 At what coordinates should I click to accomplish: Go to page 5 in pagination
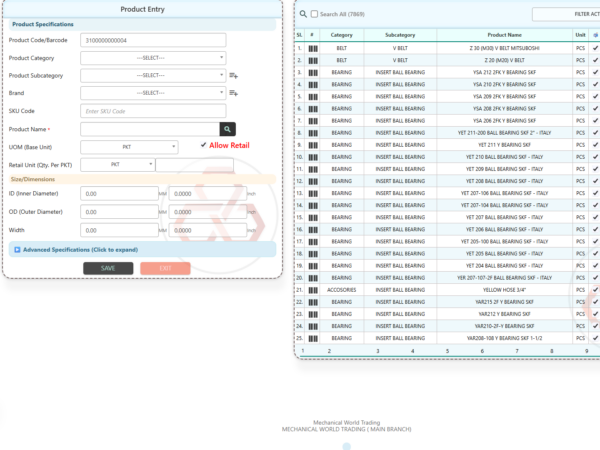coord(447,351)
